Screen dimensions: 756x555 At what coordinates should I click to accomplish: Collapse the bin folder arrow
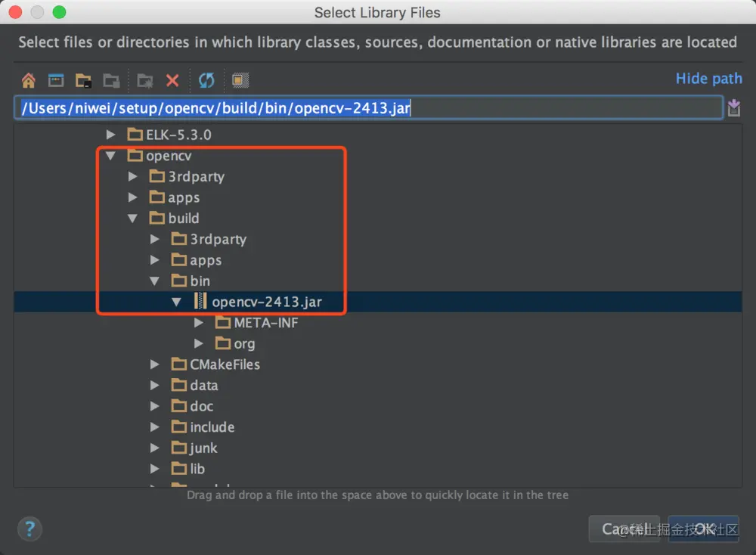(x=154, y=281)
